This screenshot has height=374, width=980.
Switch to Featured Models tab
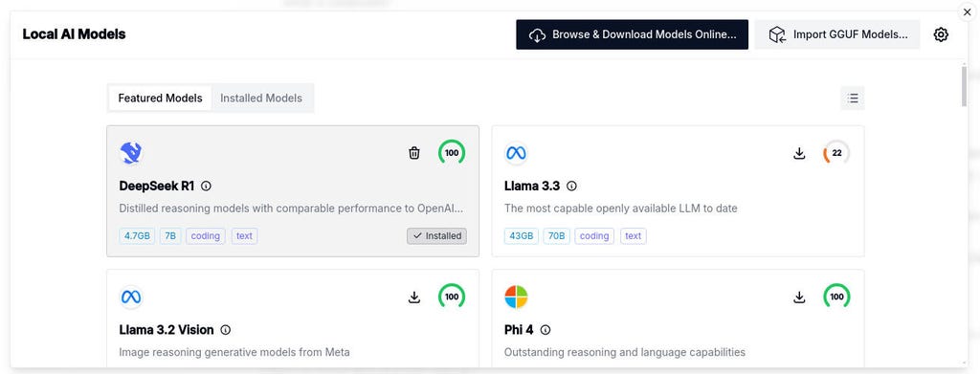tap(160, 98)
